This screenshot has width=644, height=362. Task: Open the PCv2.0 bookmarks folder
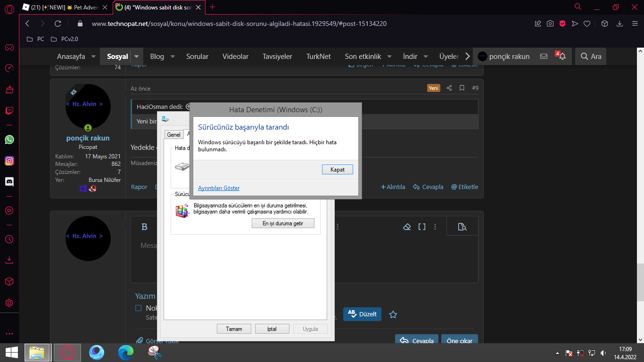pos(64,39)
